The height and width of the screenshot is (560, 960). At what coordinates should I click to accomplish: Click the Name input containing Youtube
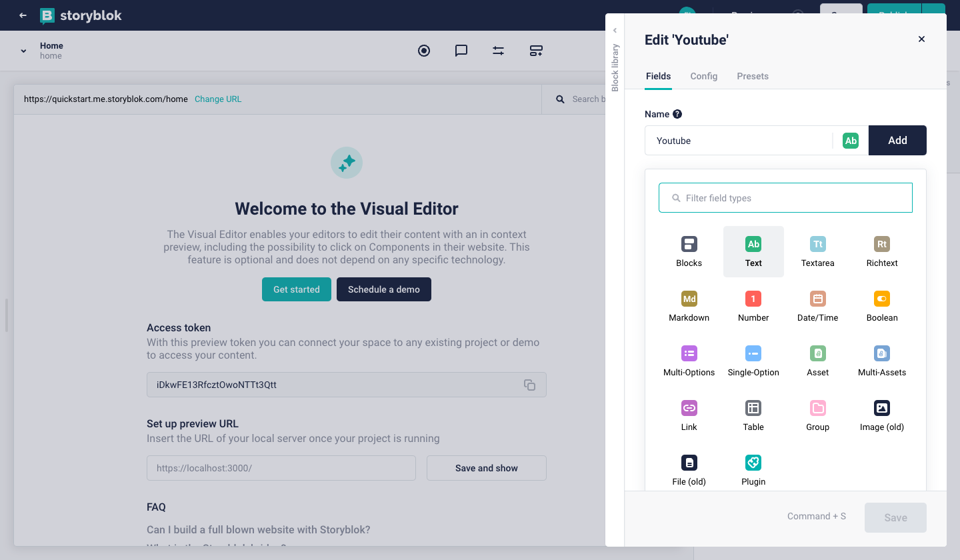[x=739, y=141]
